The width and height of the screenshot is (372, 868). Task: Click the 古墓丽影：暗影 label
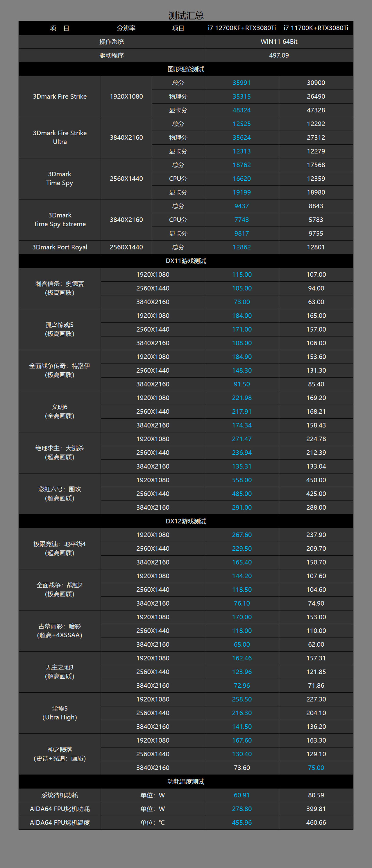point(60,631)
